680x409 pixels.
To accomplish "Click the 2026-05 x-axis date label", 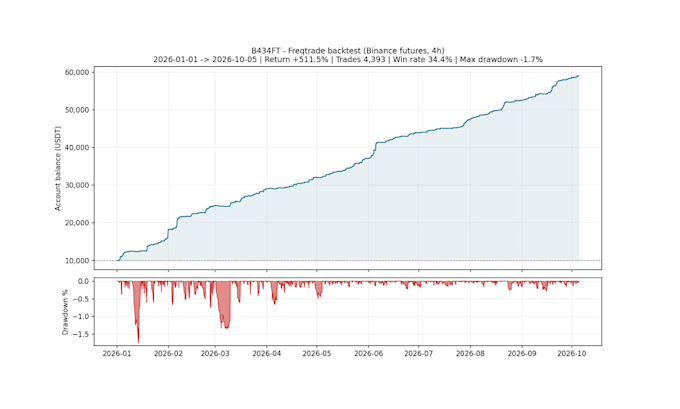I will coord(317,353).
